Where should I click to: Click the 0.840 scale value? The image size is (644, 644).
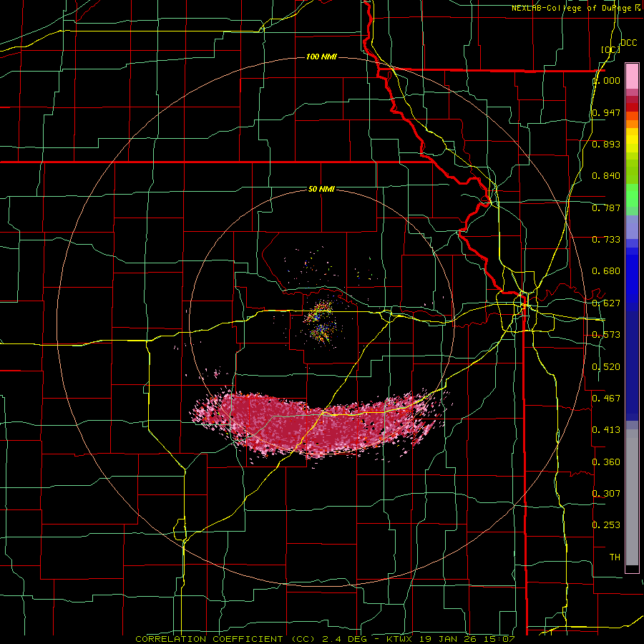(x=606, y=176)
